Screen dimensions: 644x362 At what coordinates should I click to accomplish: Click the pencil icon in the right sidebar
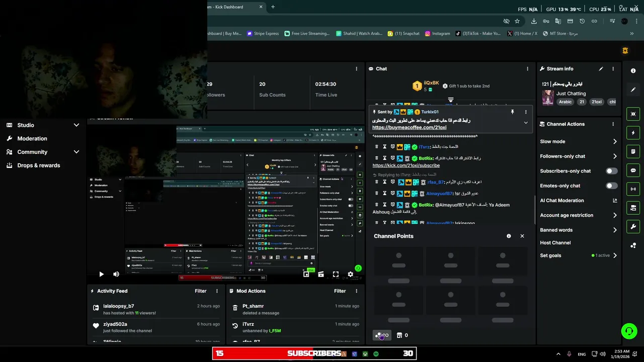pos(633,89)
